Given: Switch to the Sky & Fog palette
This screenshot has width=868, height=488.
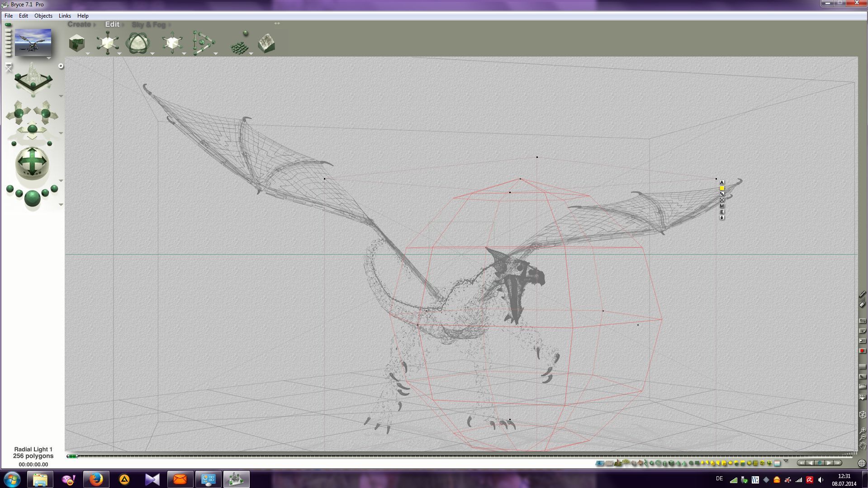Looking at the screenshot, I should click(148, 24).
